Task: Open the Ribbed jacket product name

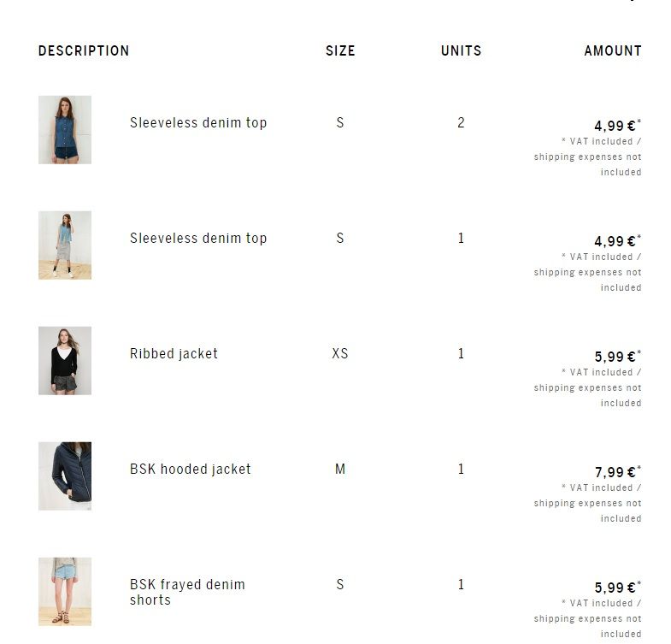Action: coord(174,354)
